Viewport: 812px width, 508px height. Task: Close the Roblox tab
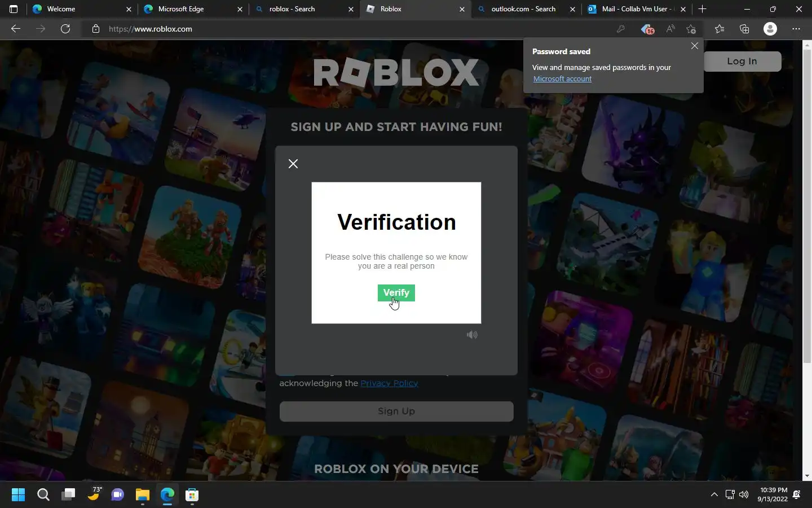point(462,10)
